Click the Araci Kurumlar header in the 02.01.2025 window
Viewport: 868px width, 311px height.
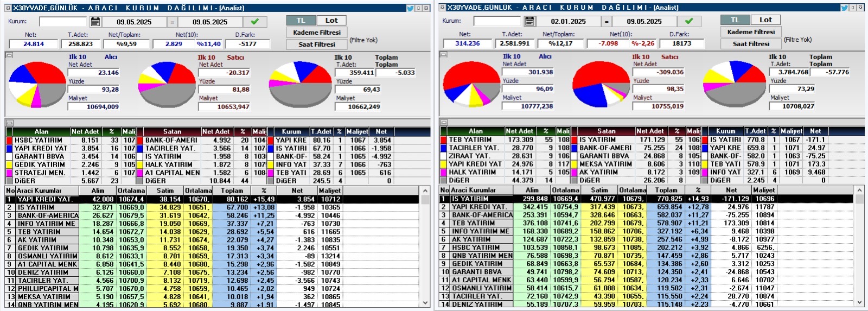[481, 190]
